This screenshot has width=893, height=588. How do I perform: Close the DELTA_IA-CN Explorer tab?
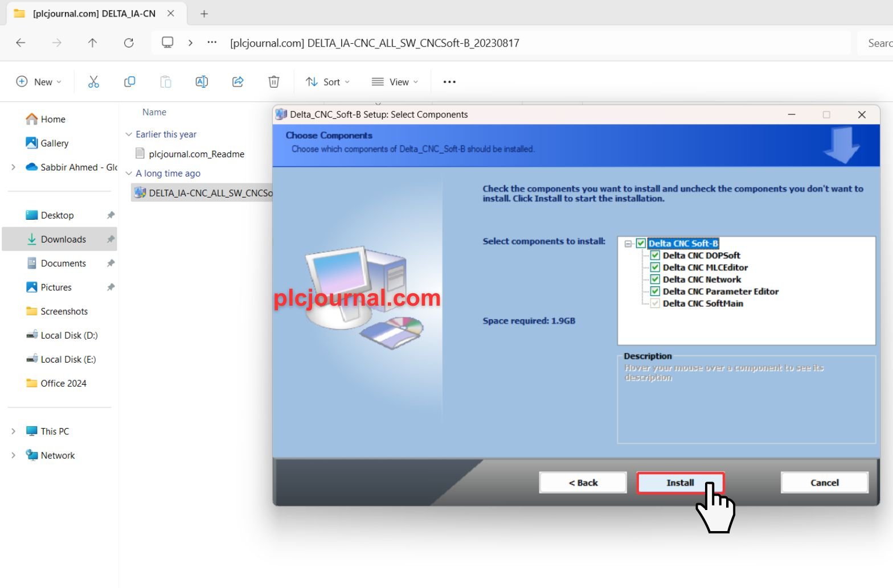click(170, 13)
